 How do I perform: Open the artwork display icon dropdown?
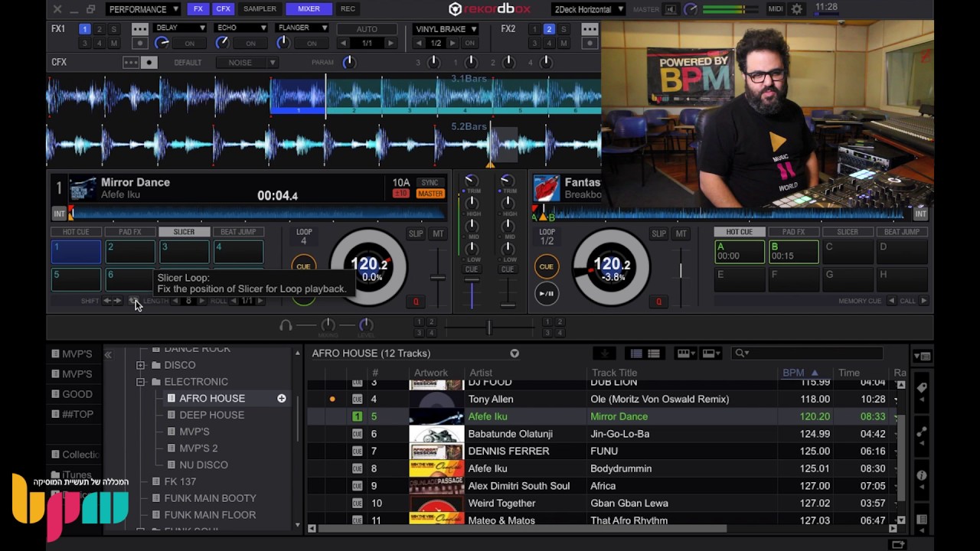pos(711,353)
